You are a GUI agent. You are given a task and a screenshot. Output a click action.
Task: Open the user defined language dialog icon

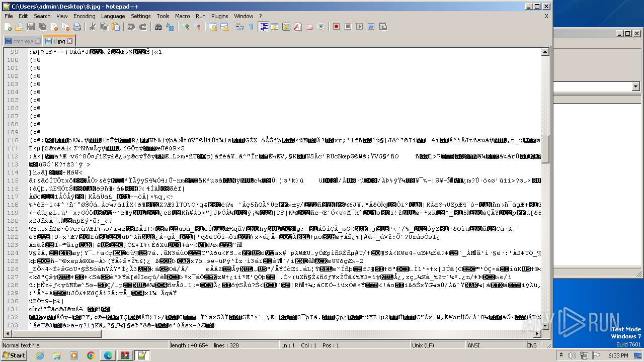click(275, 27)
